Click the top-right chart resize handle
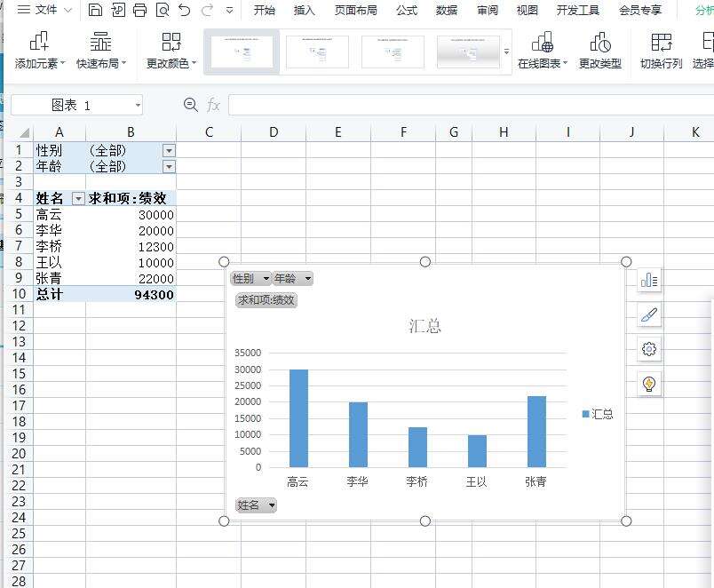Image resolution: width=714 pixels, height=588 pixels. (626, 261)
